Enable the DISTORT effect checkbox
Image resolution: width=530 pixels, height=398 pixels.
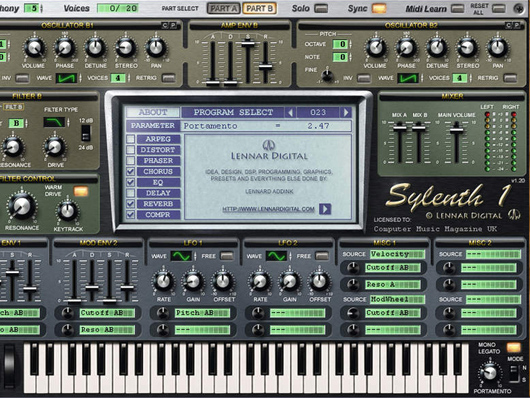[x=130, y=150]
